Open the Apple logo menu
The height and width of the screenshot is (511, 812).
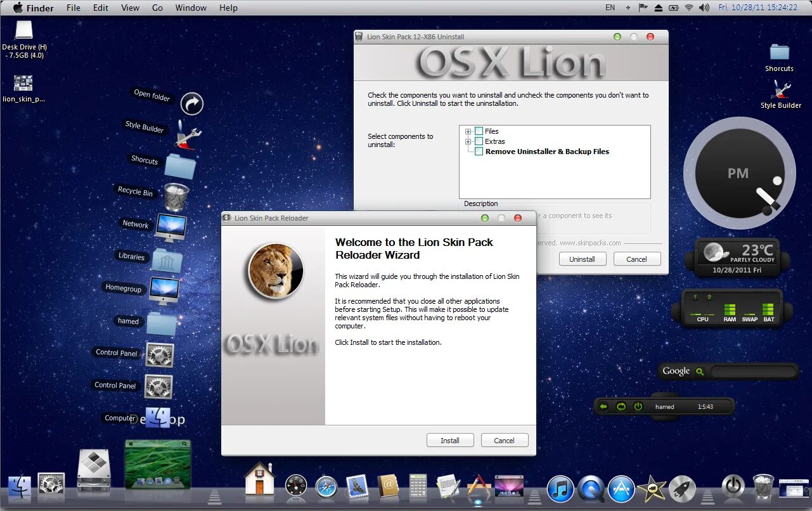(x=17, y=8)
